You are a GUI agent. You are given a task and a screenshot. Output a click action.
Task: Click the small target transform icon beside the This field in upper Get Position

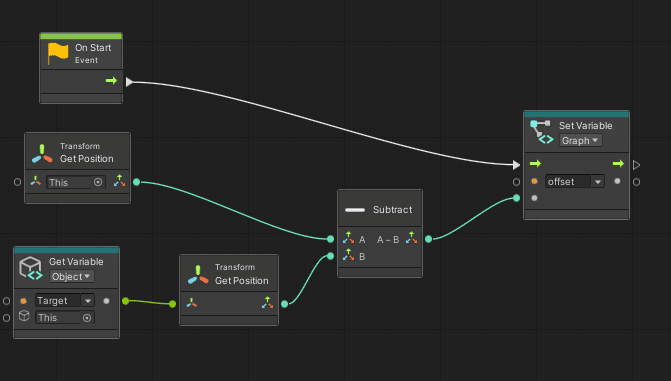pos(36,182)
